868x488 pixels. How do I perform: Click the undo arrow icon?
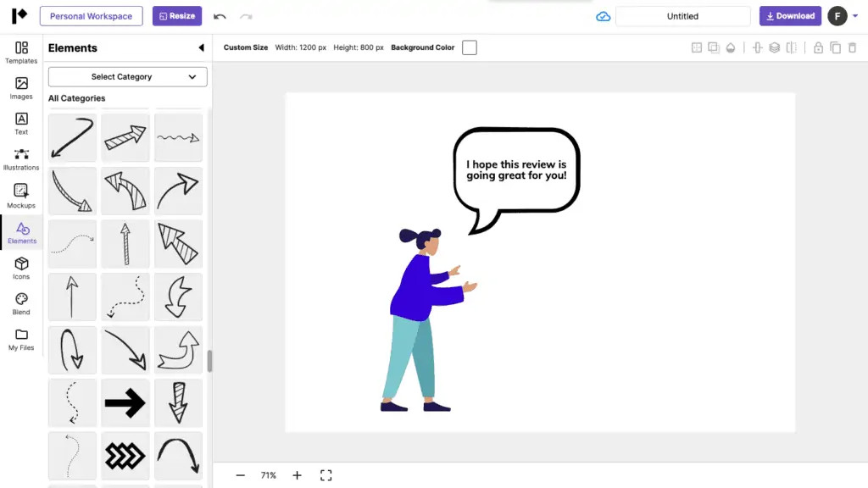pos(220,16)
